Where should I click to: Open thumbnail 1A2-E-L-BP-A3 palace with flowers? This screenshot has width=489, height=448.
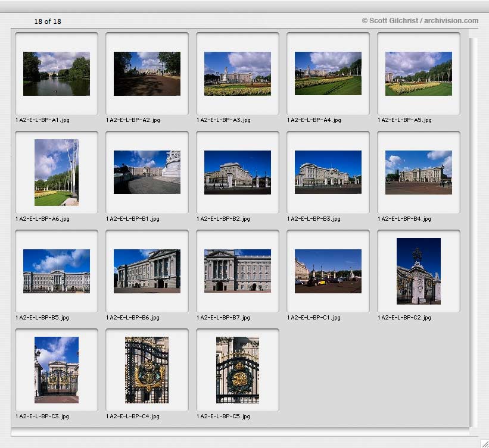click(x=237, y=74)
